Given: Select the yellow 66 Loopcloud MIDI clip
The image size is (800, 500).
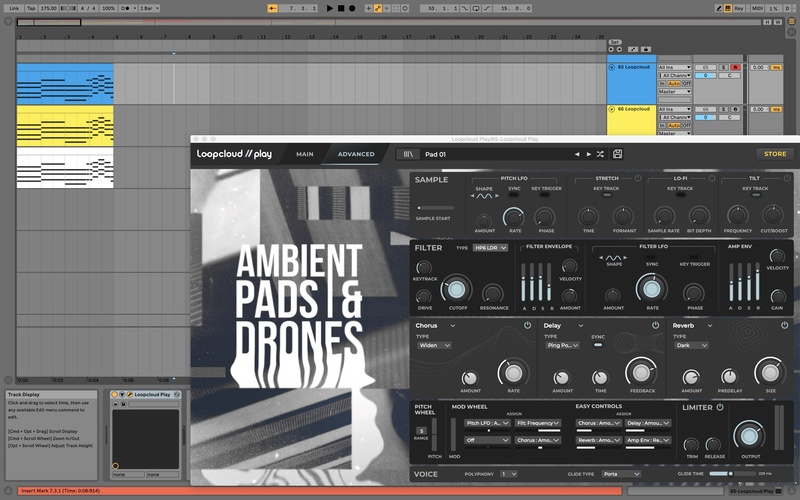Looking at the screenshot, I should click(65, 126).
